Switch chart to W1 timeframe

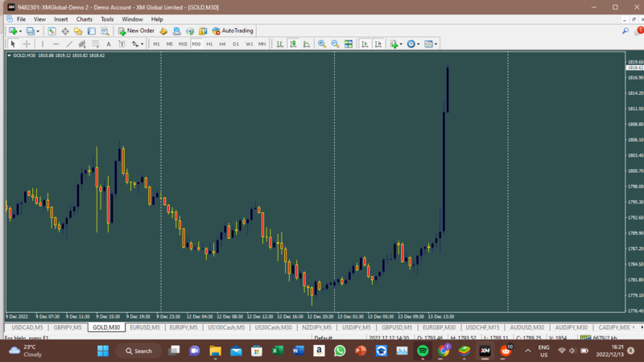coord(250,44)
